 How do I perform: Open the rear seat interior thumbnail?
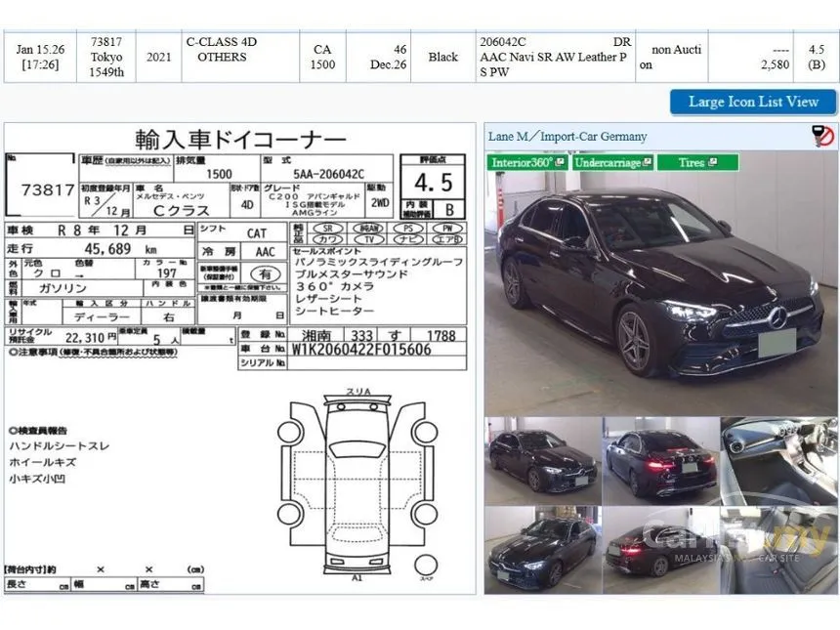pyautogui.click(x=778, y=550)
